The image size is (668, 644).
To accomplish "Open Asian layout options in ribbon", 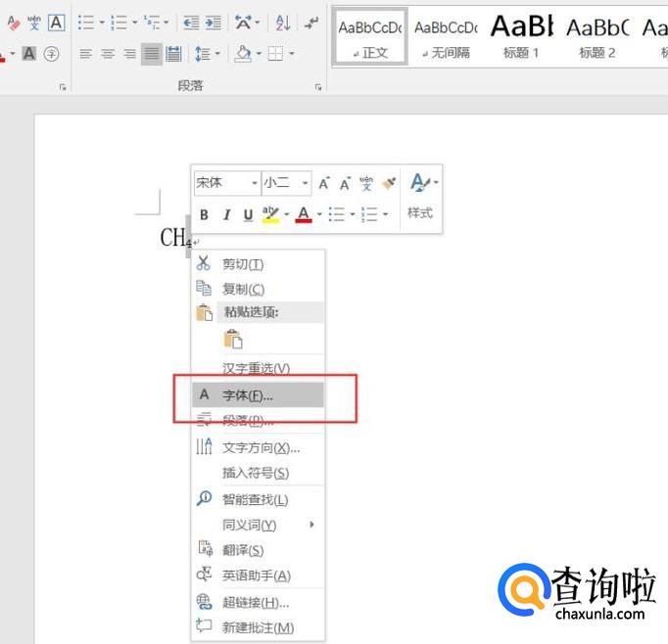I will (243, 23).
